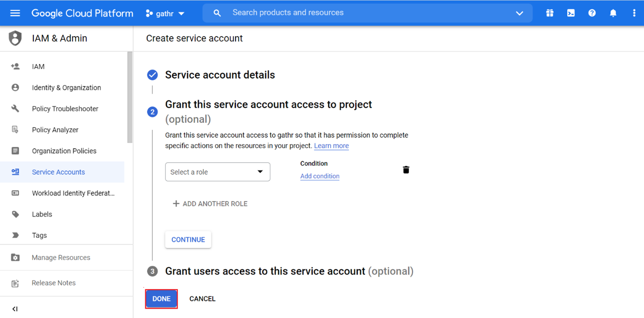Expand the search bar options chevron

click(x=519, y=13)
